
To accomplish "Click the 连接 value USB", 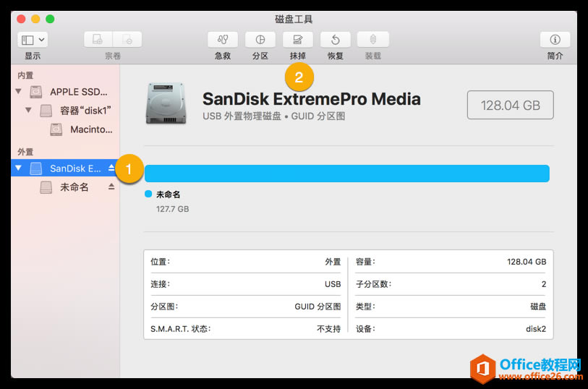I will pos(333,284).
